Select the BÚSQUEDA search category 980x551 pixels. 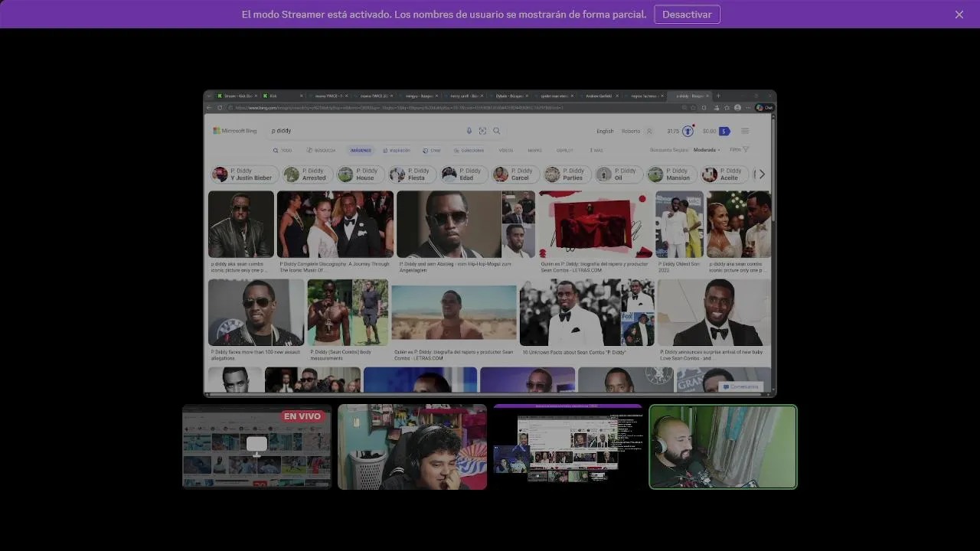pos(321,150)
